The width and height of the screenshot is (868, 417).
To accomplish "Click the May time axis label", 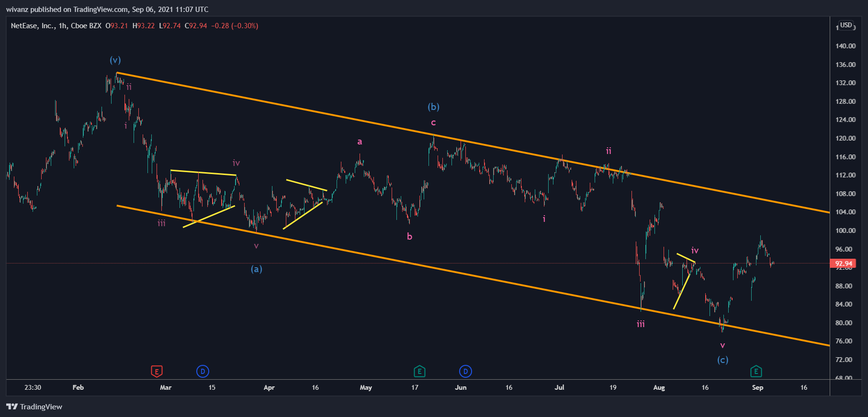I will coord(366,387).
